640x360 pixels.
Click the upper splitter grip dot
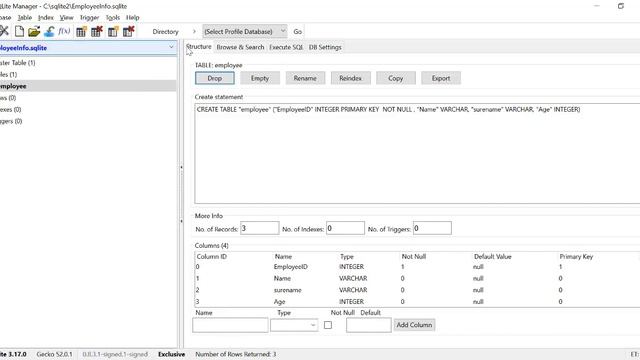pyautogui.click(x=181, y=167)
